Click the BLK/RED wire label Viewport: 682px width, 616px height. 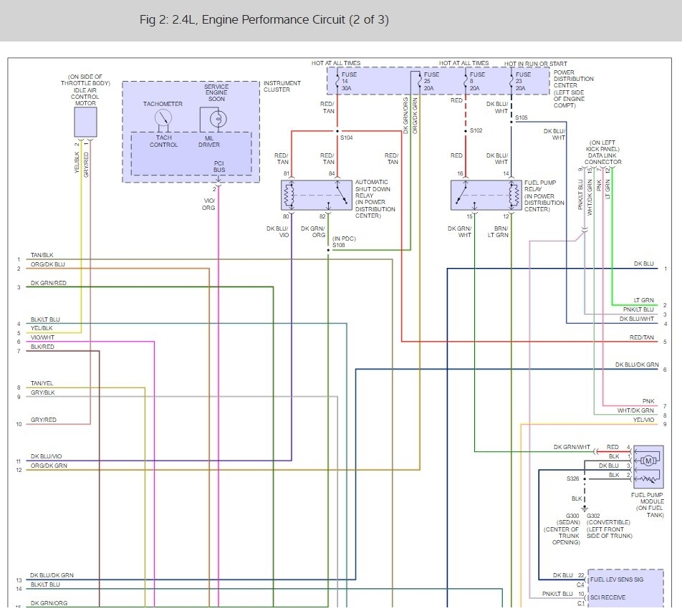(42, 347)
